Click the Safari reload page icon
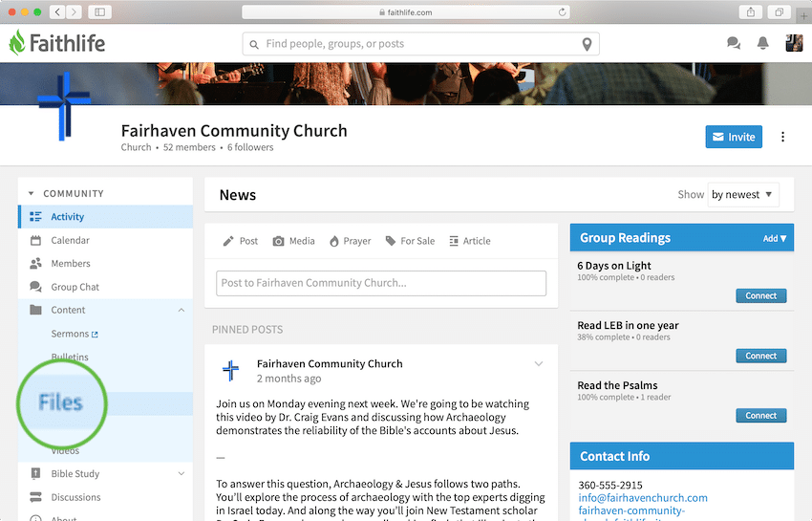The width and height of the screenshot is (812, 521). [562, 11]
